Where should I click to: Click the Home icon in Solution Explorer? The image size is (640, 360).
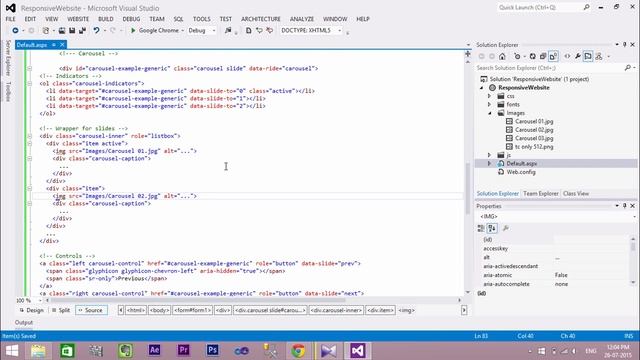[502, 56]
